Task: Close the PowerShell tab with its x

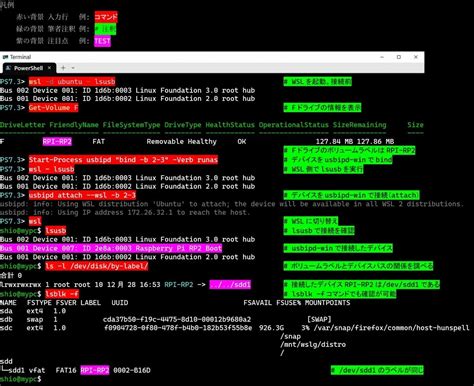Action: tap(49, 68)
